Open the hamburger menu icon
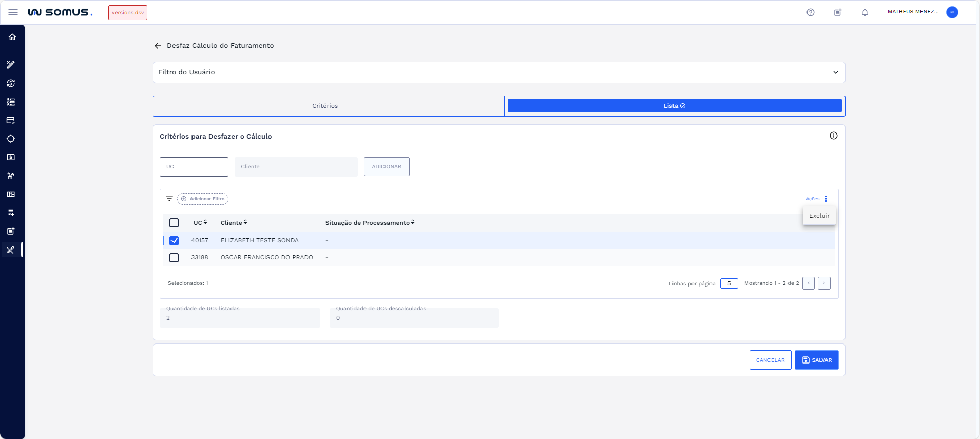Screen dimensions: 980x439 pyautogui.click(x=13, y=12)
